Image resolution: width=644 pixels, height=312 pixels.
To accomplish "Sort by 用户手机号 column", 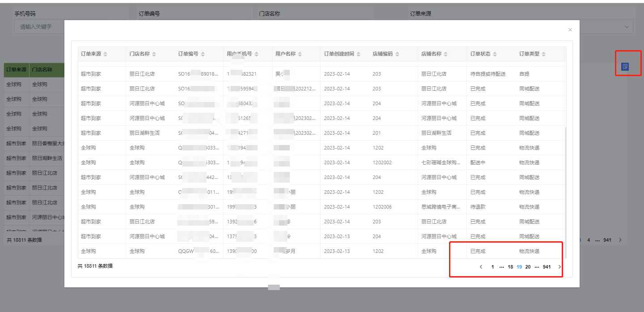I will (x=257, y=54).
